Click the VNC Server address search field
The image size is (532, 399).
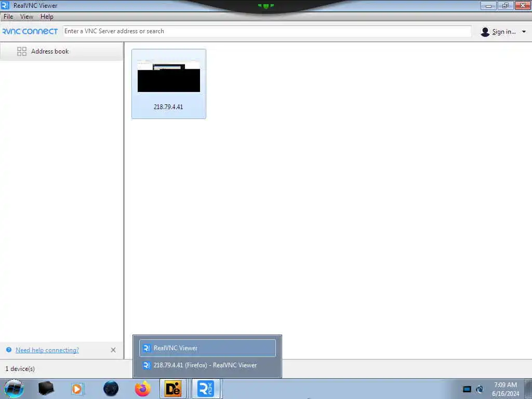(267, 31)
